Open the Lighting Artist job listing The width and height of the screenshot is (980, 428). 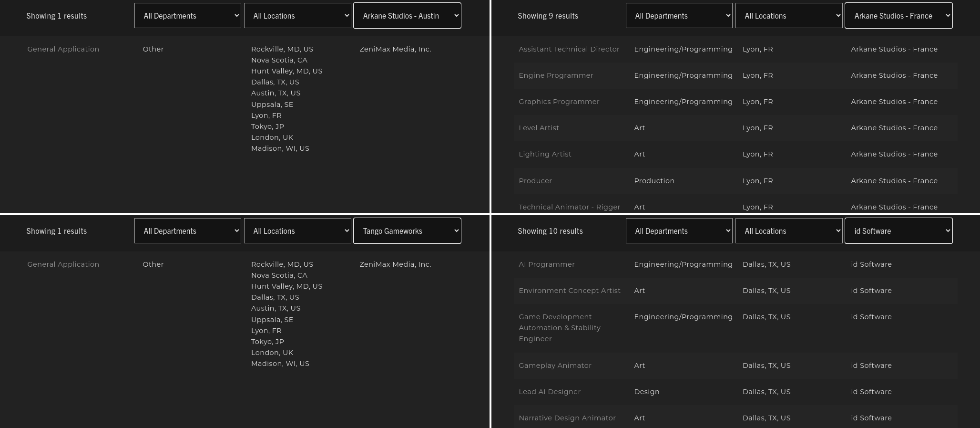[x=545, y=154]
